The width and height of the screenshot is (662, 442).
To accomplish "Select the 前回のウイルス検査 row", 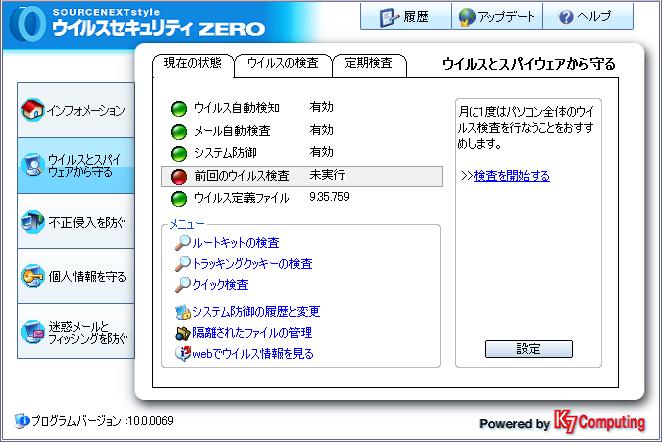I will [x=302, y=176].
